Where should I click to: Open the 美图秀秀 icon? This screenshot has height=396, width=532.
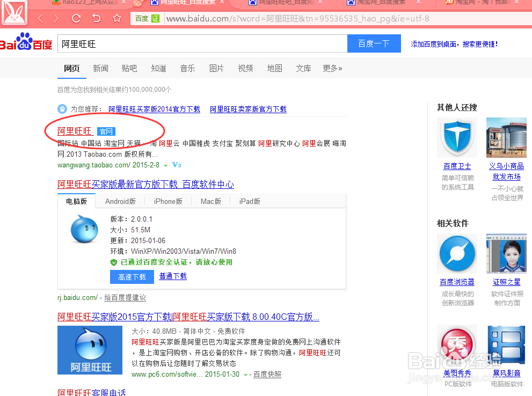pos(457,345)
